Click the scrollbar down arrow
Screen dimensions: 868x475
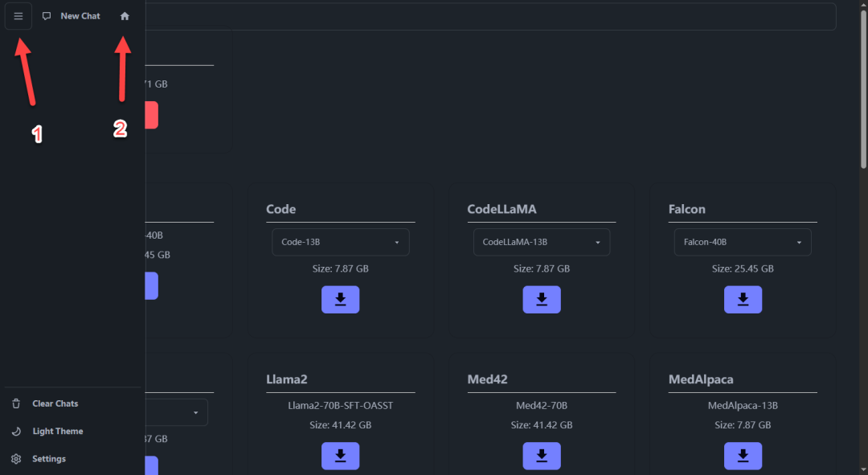coord(863,470)
